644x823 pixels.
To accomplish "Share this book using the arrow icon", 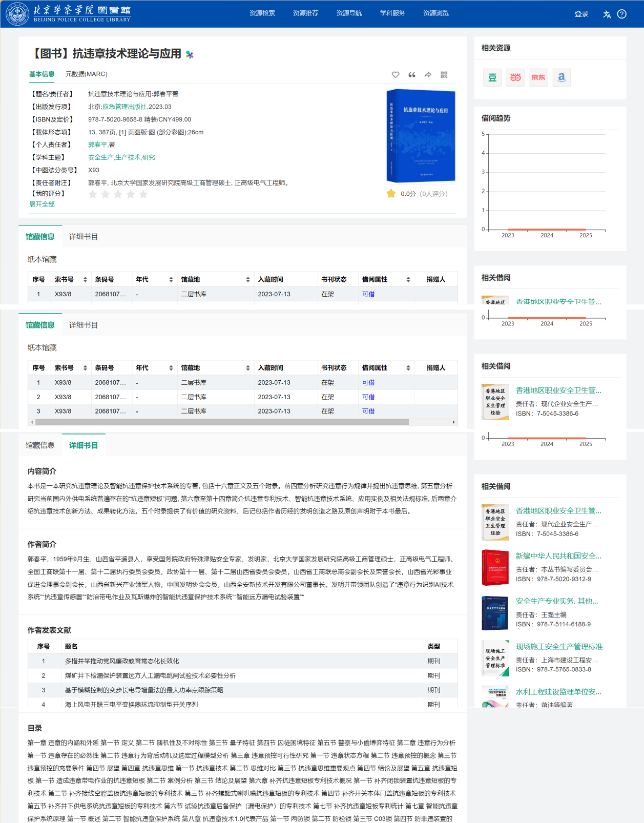I will click(428, 75).
